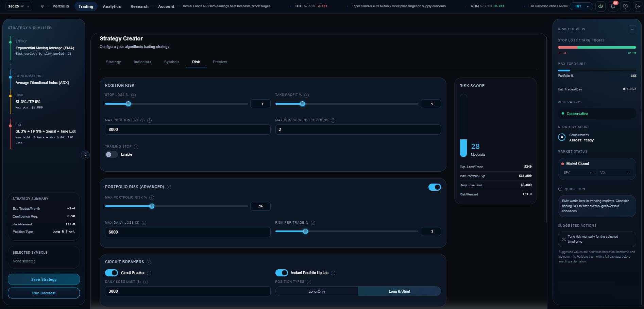Viewport: 644px width, 309px height.
Task: Click the Portfolio Risk (Advanced) info icon
Action: point(169,187)
